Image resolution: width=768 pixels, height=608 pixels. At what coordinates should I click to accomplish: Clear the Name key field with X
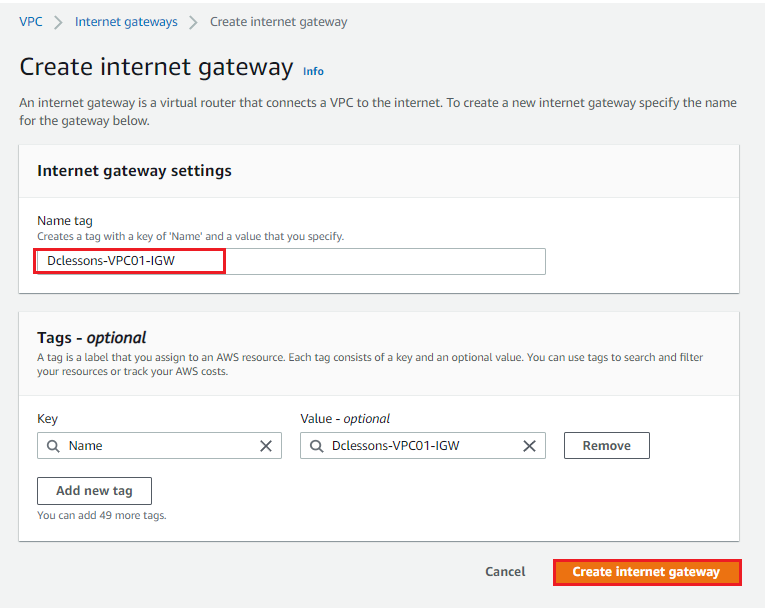266,446
